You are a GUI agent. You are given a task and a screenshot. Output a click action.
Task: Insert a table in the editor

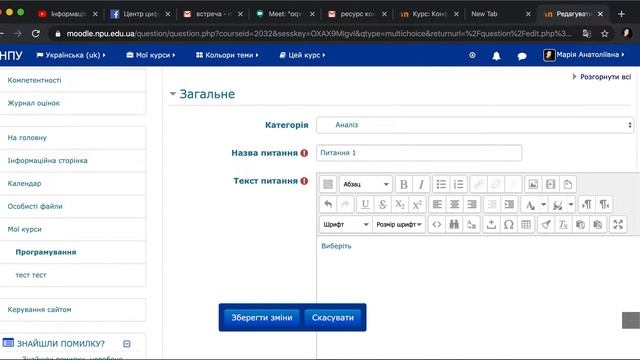(x=526, y=224)
